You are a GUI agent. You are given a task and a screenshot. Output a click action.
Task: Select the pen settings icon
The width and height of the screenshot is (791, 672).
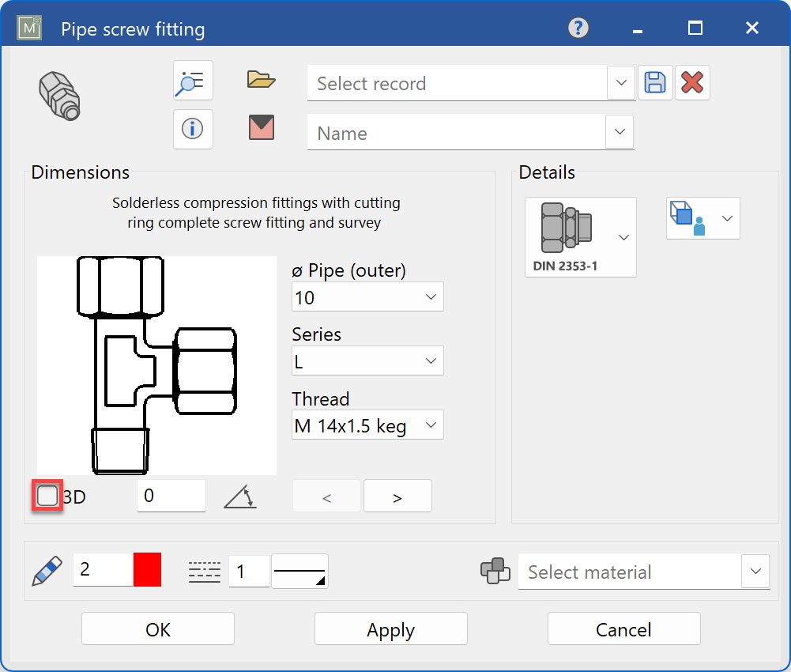coord(46,571)
